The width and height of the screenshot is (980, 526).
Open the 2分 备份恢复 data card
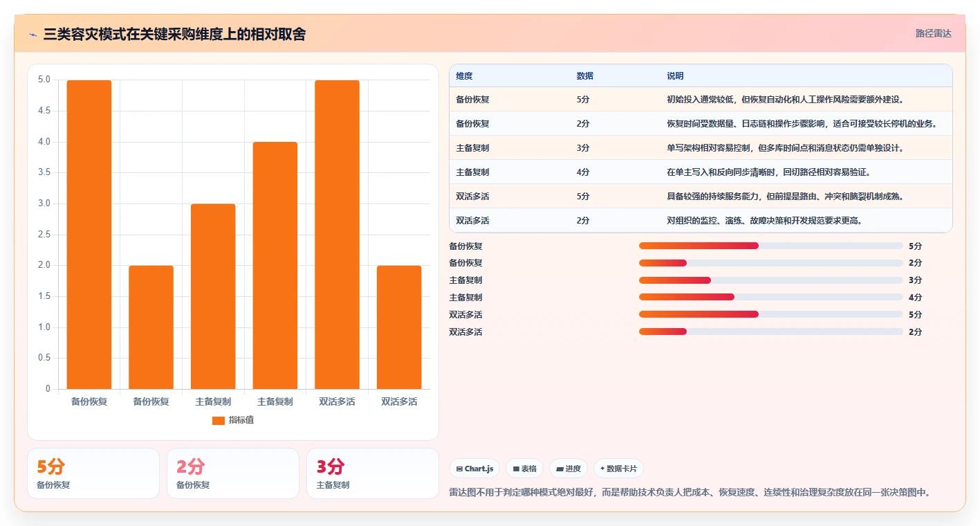(x=233, y=473)
